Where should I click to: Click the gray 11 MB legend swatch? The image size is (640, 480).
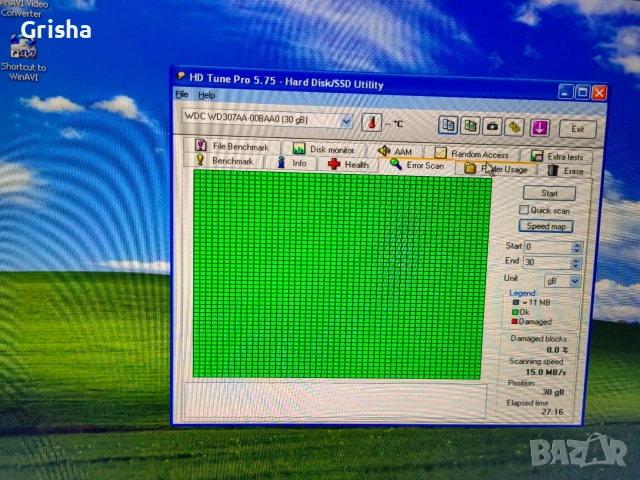click(x=516, y=302)
